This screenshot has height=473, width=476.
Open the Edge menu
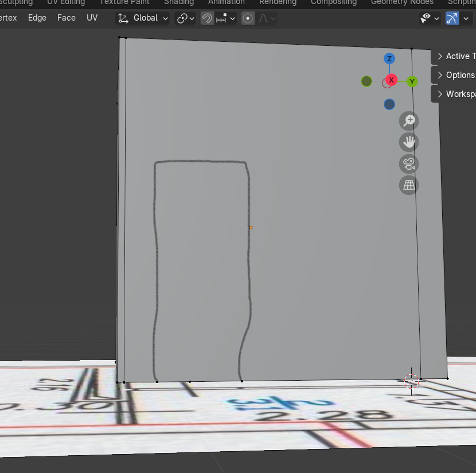[x=37, y=18]
